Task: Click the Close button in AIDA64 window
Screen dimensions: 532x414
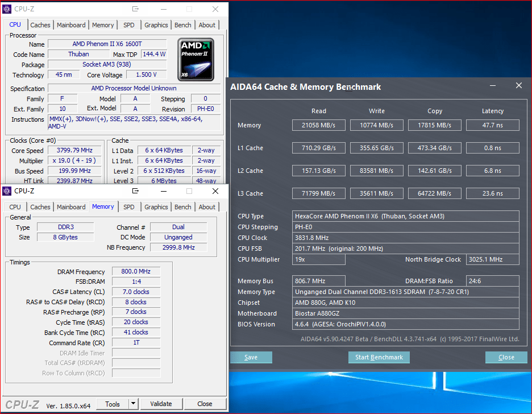Action: coord(506,357)
